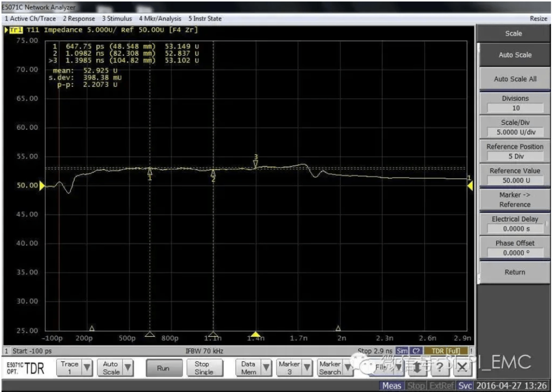Click the Marker -> Reference softkey
This screenshot has height=392, width=552.
(x=515, y=199)
